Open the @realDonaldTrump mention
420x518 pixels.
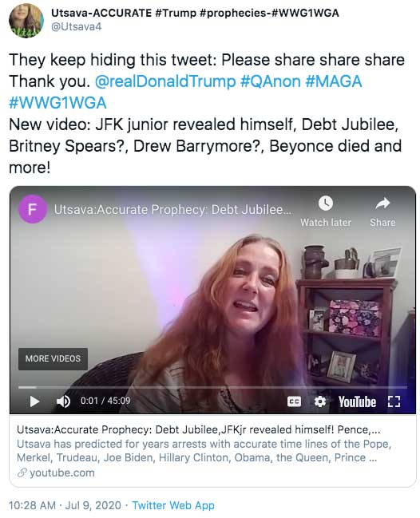tap(165, 81)
